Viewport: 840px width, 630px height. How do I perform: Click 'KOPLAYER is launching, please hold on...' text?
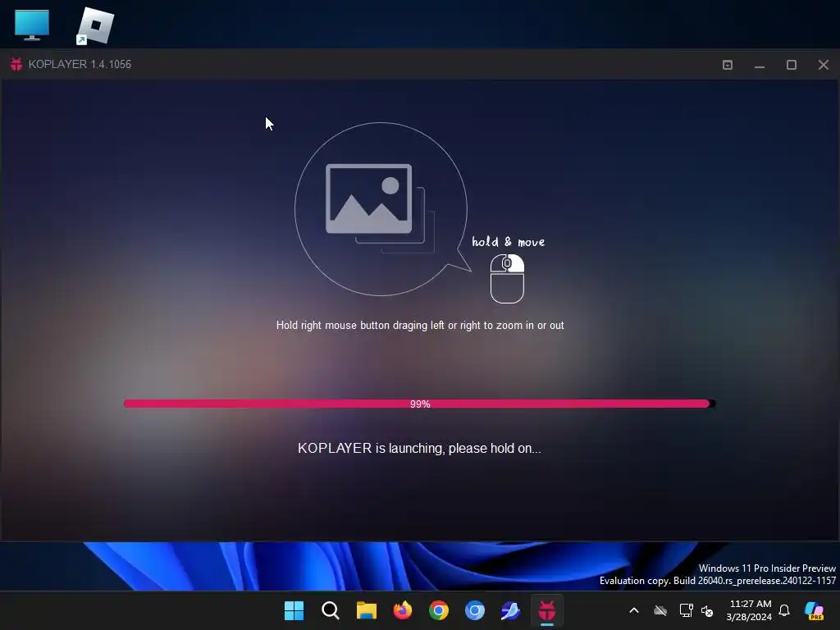pyautogui.click(x=419, y=449)
